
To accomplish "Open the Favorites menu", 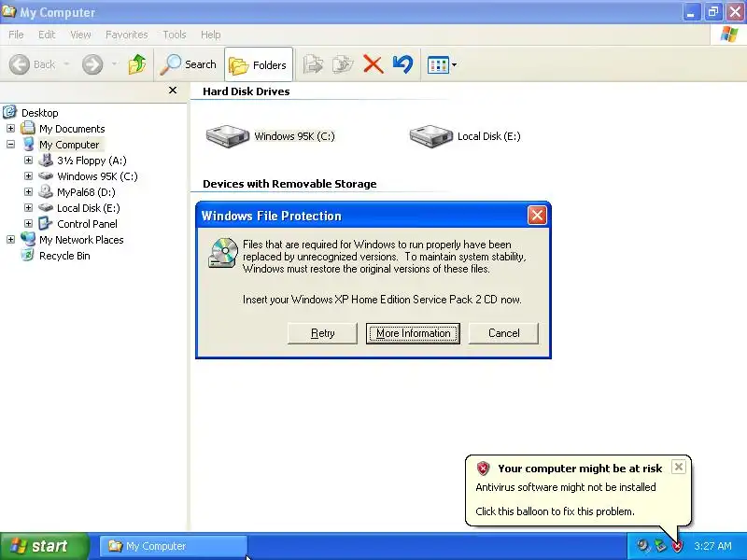I will click(126, 35).
